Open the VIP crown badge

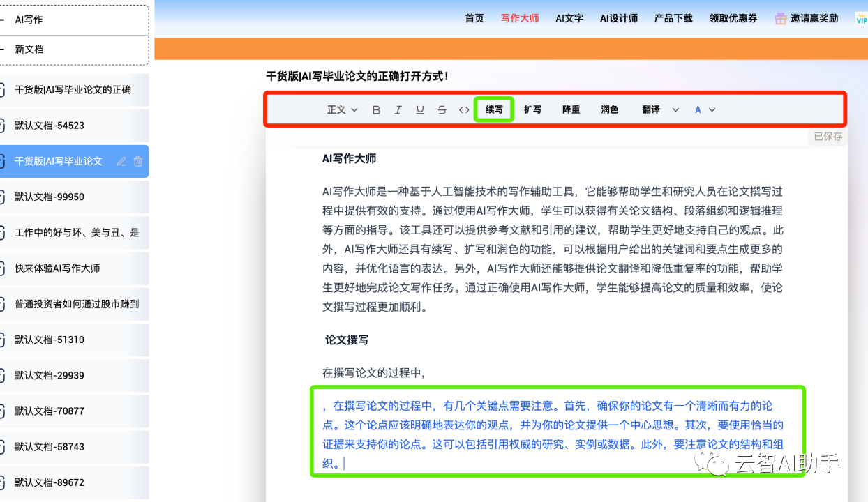(x=861, y=18)
